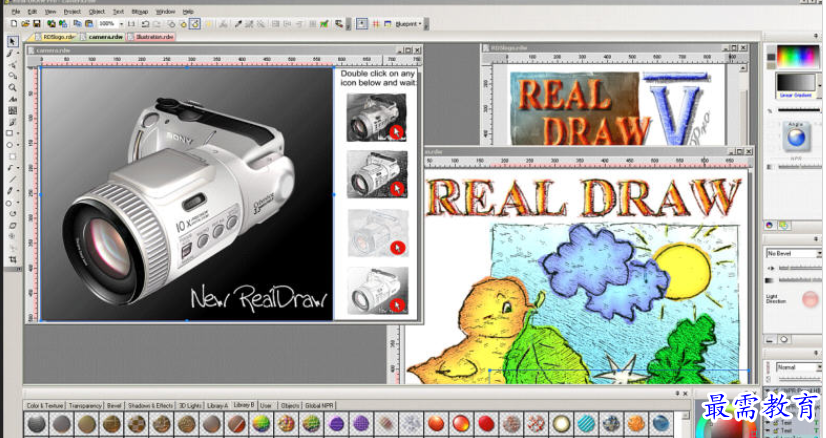
Task: Open the Help menu
Action: point(188,11)
